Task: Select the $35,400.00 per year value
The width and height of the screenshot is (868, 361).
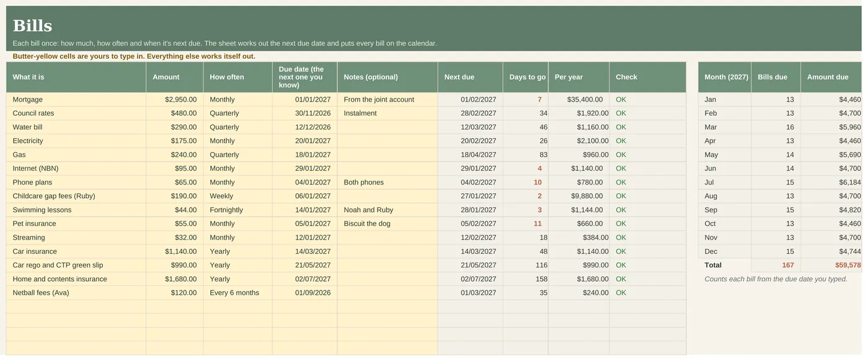Action: point(578,99)
